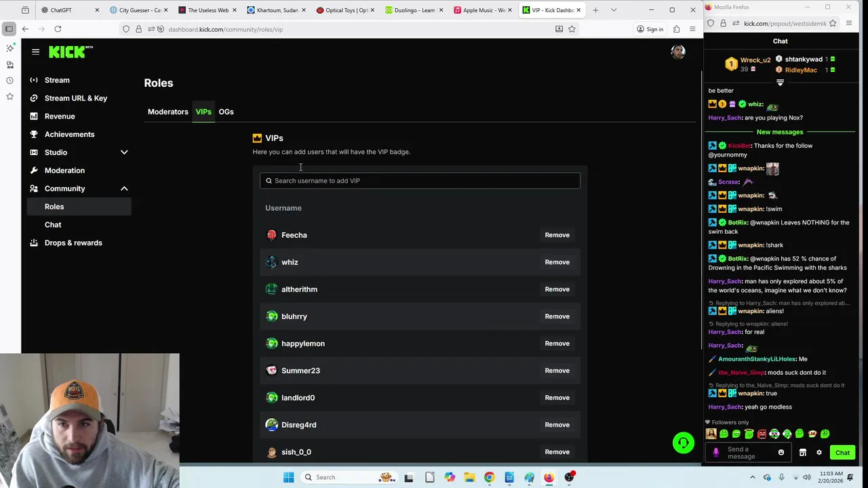Click the Send a message chat input
The height and width of the screenshot is (488, 868).
749,453
